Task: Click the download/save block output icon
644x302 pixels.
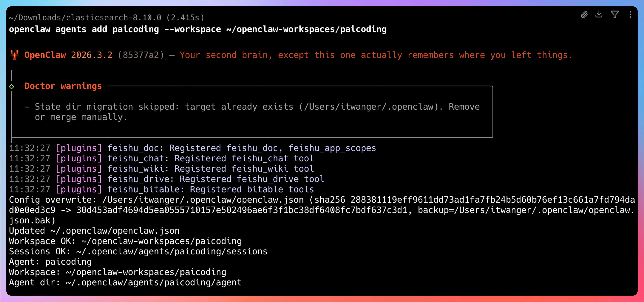Action: 599,14
